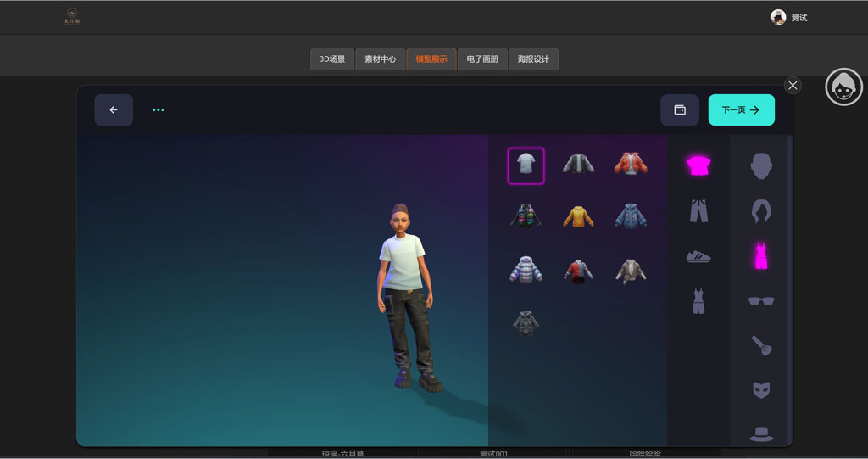Open the sneakers shoes subcategory
This screenshot has width=868, height=459.
click(698, 256)
